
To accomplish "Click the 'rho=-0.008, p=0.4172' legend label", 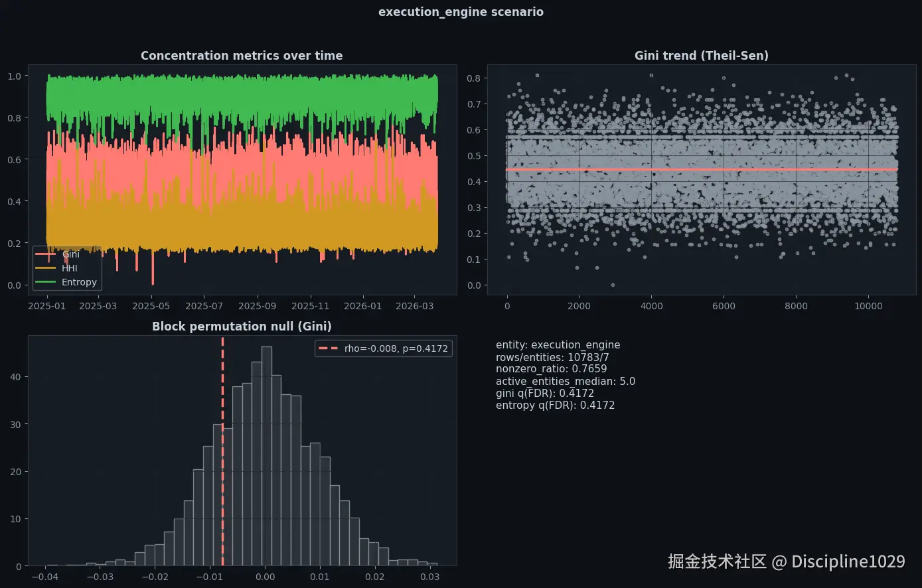I will [396, 348].
